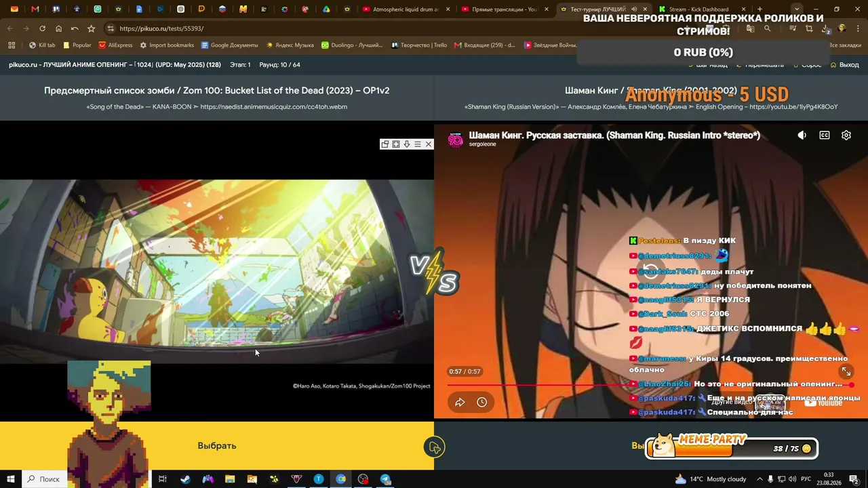868x488 pixels.
Task: Add Shaman King video to Watch Later
Action: click(481, 403)
